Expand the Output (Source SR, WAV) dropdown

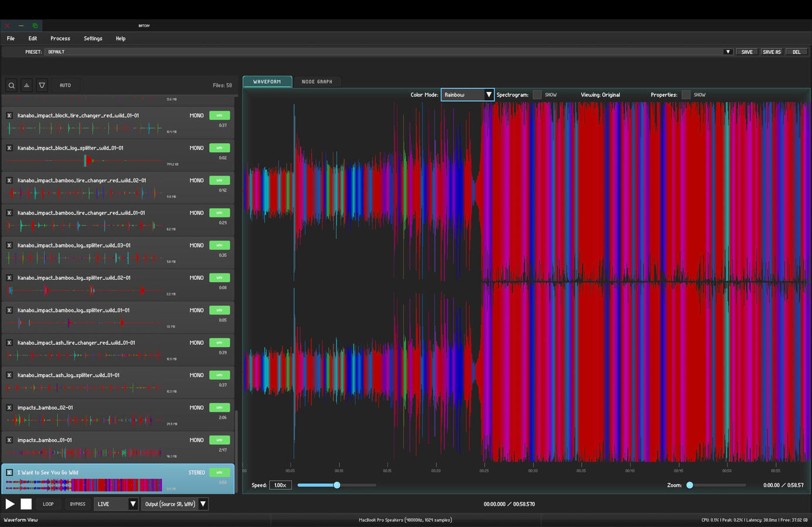pos(175,504)
